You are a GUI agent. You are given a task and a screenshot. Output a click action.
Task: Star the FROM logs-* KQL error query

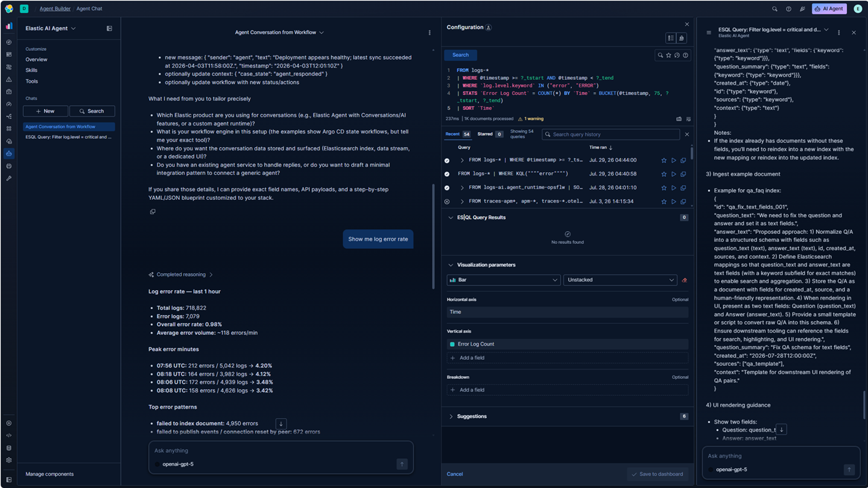(664, 174)
